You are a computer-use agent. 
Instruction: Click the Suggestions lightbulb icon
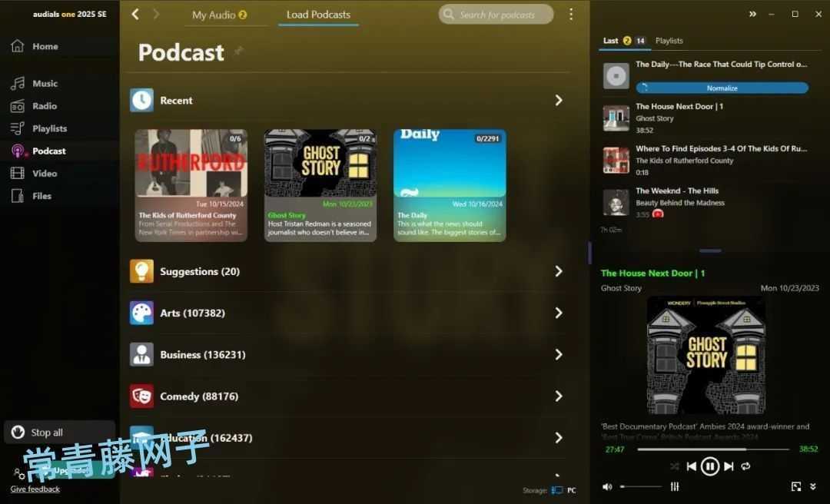141,271
